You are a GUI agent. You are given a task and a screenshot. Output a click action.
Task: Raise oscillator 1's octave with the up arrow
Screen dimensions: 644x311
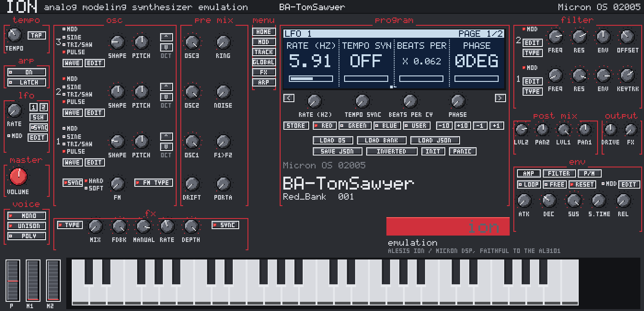click(166, 137)
